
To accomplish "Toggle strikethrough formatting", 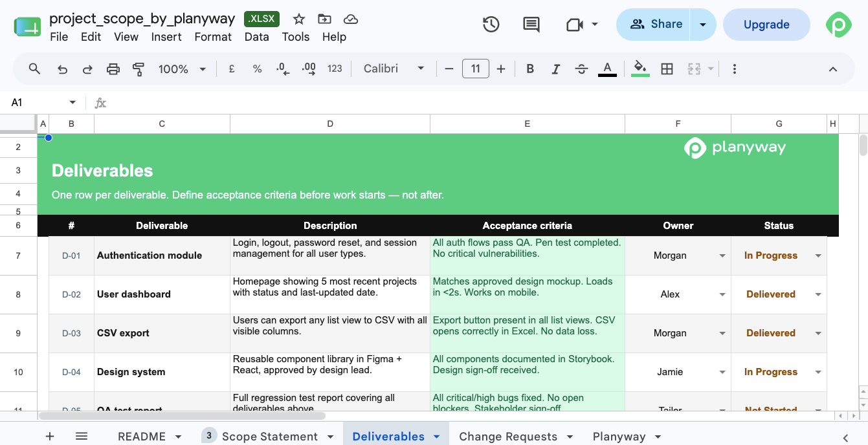I will pos(581,69).
